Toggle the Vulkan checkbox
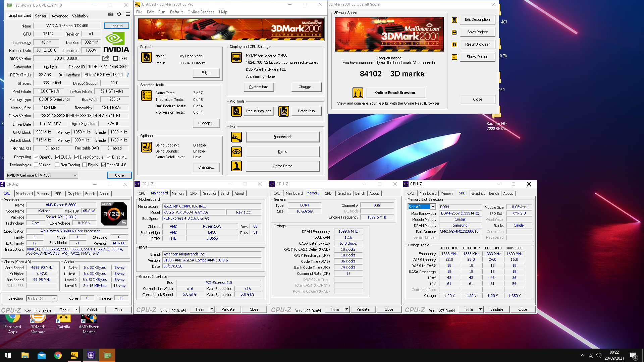 pyautogui.click(x=36, y=165)
